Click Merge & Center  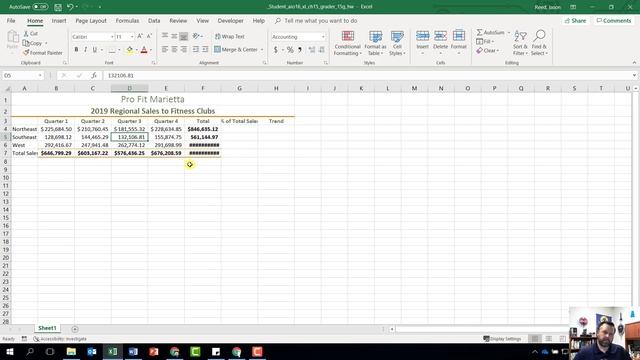click(x=236, y=49)
